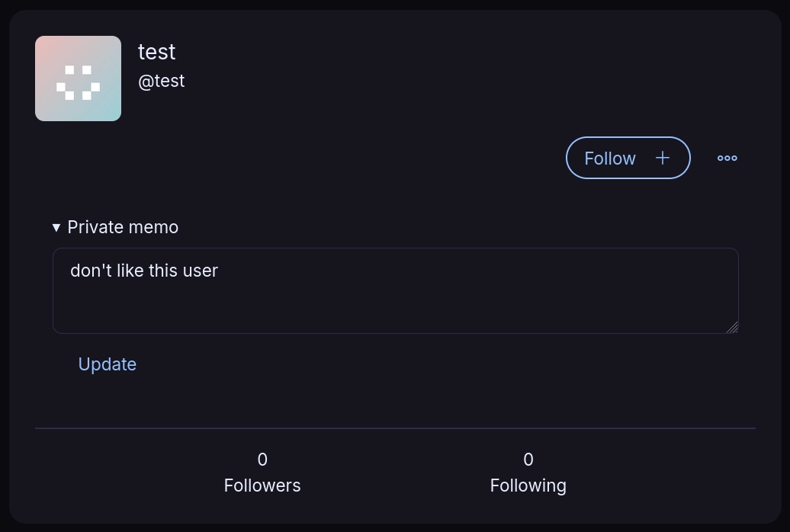
Task: Click the Follow control to follow test
Action: pyautogui.click(x=628, y=158)
